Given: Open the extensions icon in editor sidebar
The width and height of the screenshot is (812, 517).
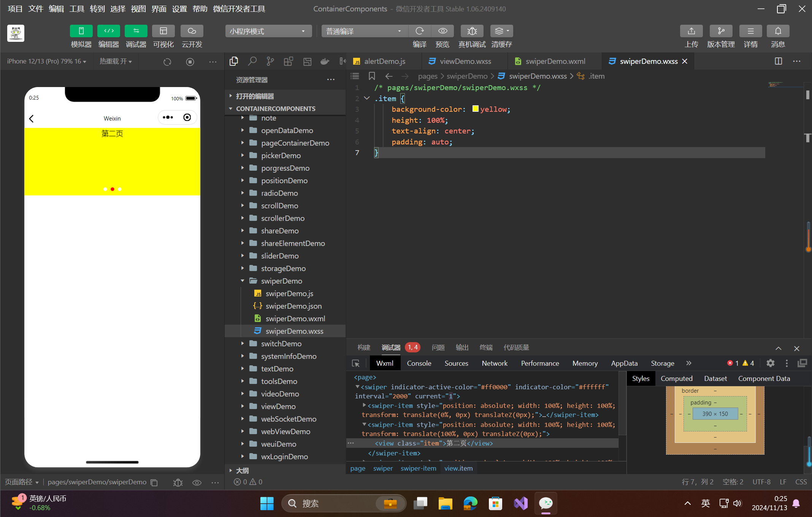Looking at the screenshot, I should [289, 61].
